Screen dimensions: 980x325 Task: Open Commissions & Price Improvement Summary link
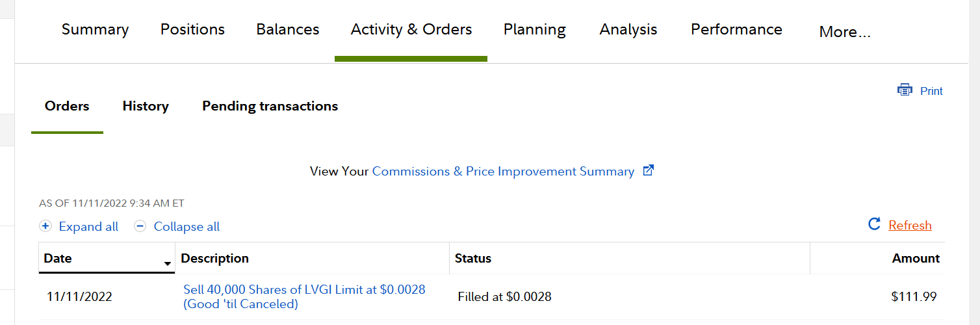(502, 172)
